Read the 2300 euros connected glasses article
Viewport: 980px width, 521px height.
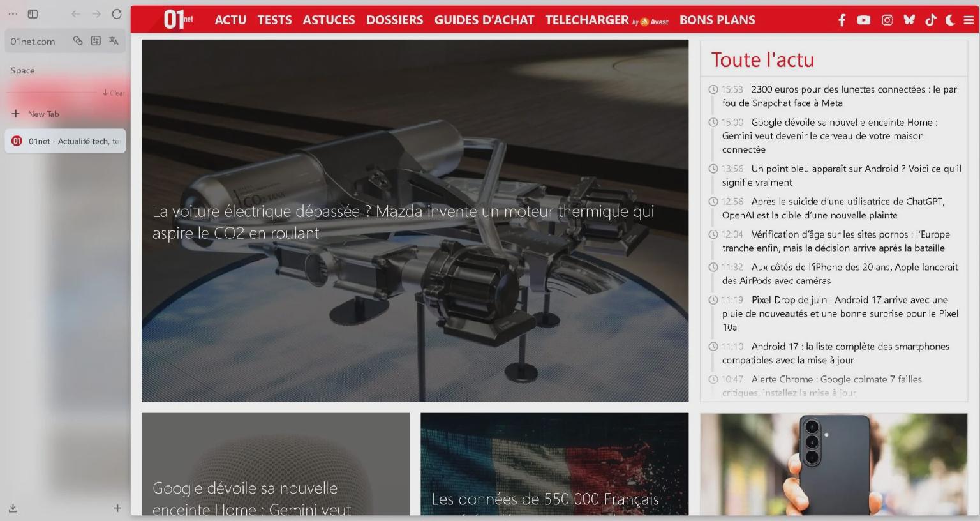(x=840, y=96)
